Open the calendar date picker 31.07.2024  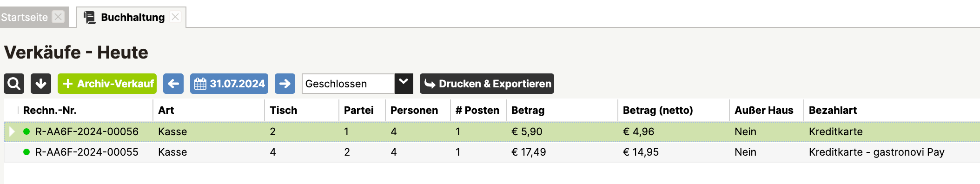(x=229, y=84)
